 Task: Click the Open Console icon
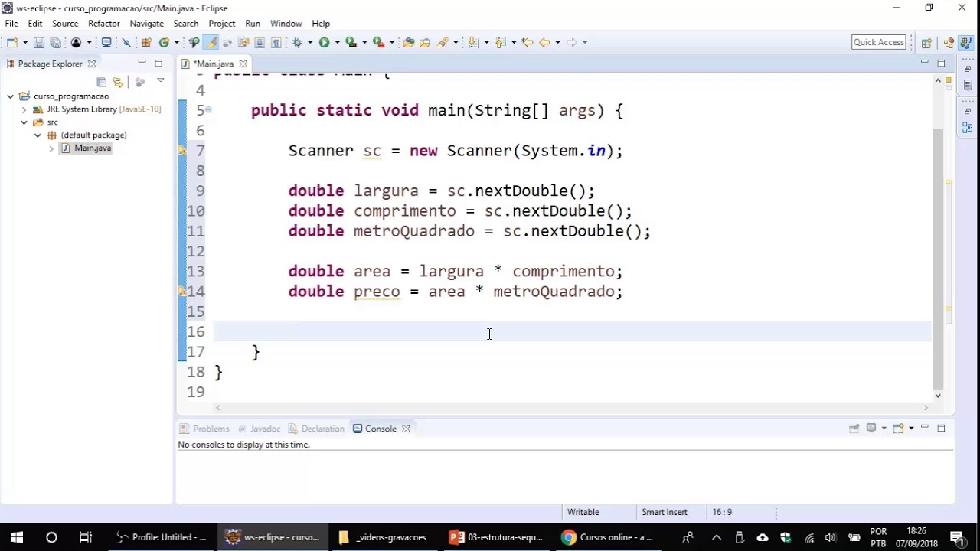(898, 429)
